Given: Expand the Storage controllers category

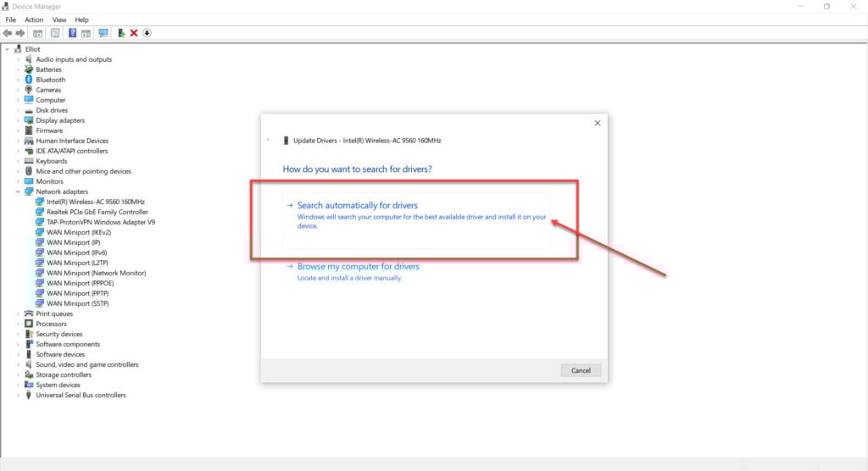Looking at the screenshot, I should click(18, 374).
